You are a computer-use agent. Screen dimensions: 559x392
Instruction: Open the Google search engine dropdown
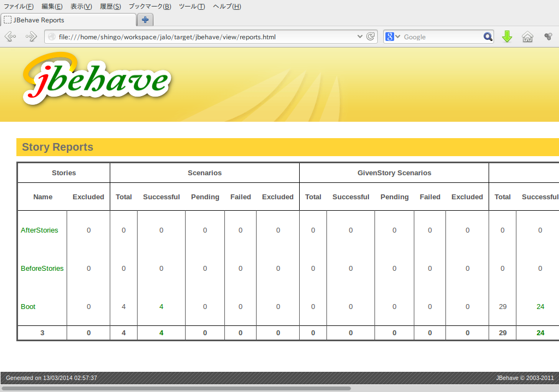393,37
